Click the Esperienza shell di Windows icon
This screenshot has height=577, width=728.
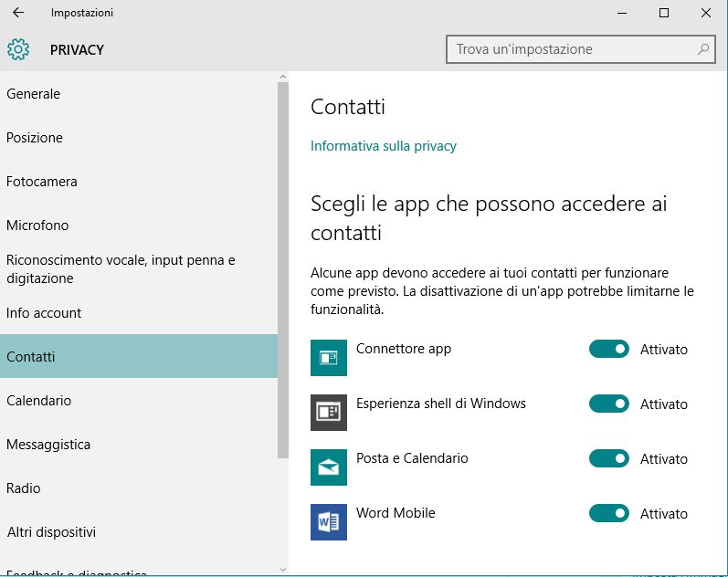(x=329, y=413)
